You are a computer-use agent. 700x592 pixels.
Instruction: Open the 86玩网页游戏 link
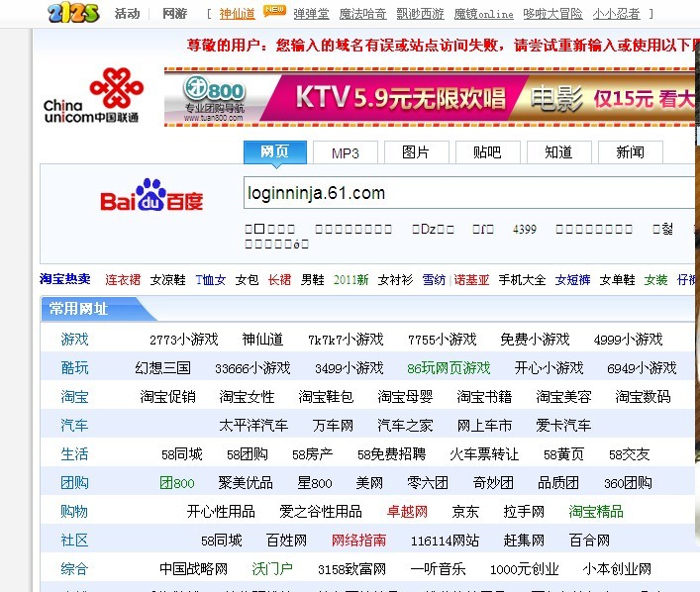(449, 368)
